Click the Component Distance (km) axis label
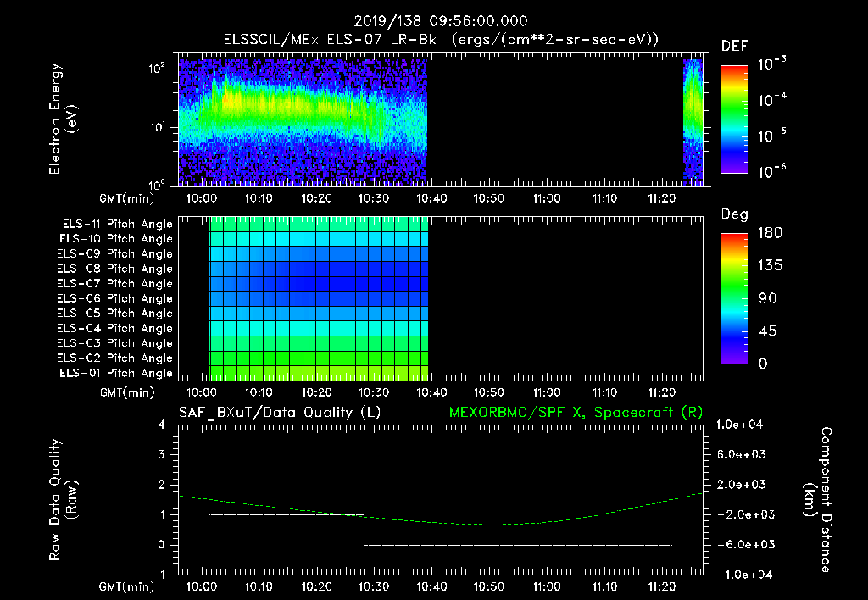This screenshot has width=868, height=600. click(x=817, y=499)
